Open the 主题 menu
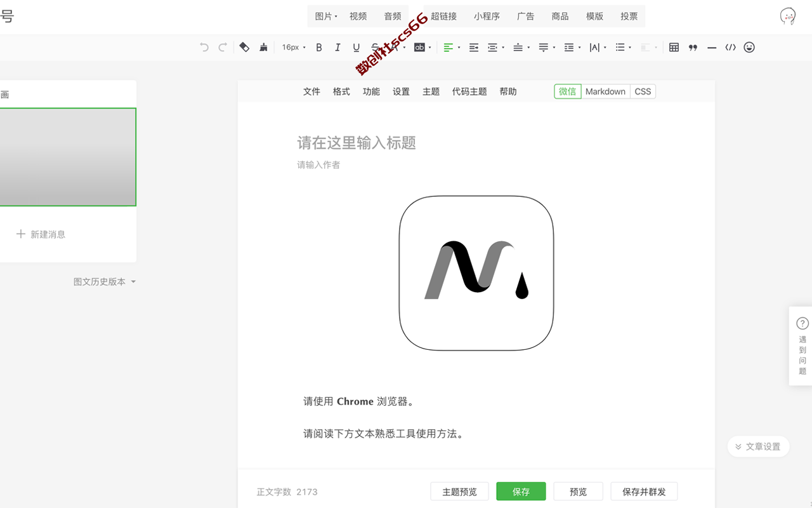The height and width of the screenshot is (508, 812). [431, 91]
